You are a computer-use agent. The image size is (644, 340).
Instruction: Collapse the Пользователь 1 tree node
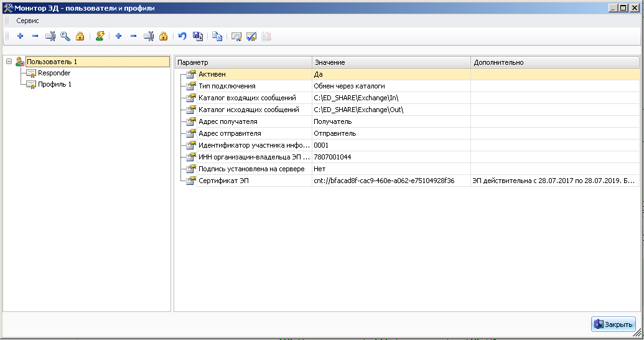point(9,61)
